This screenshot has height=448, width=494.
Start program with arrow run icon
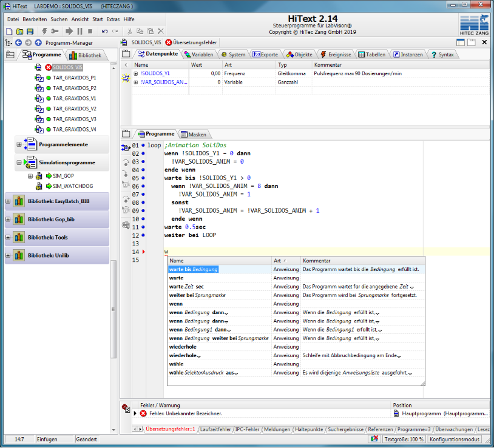[x=69, y=31]
